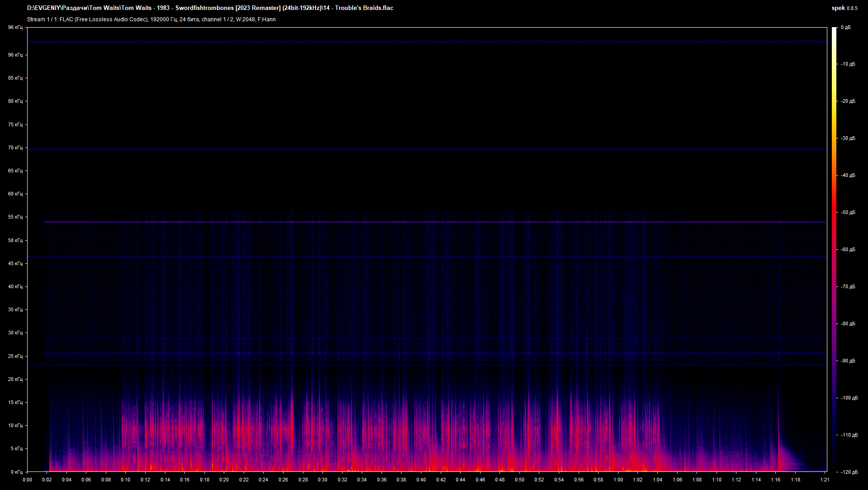Click the -20 дБ level scale label
Screen dimensions: 868x490
pyautogui.click(x=848, y=101)
